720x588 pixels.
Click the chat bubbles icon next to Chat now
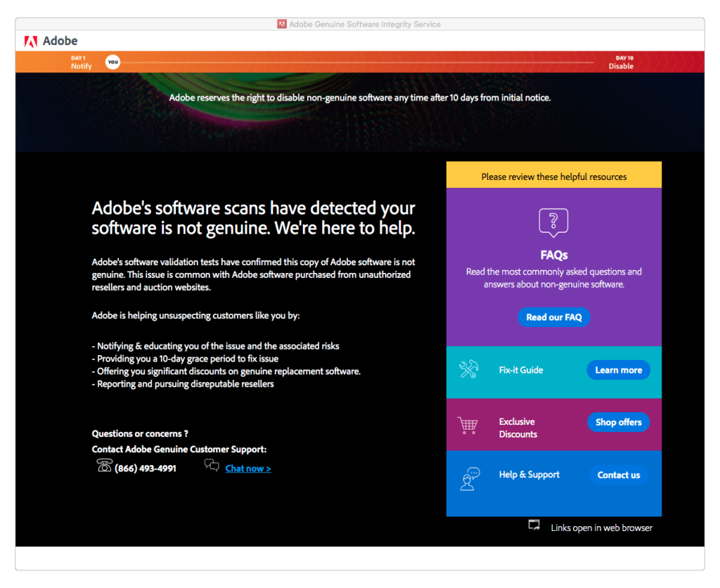212,466
